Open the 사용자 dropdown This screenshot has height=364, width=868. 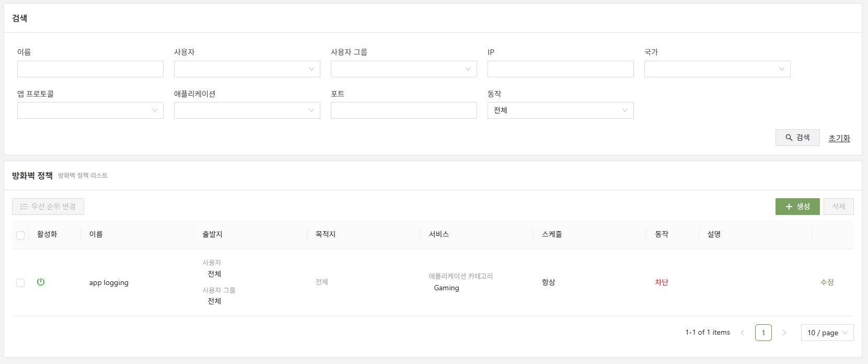point(247,69)
